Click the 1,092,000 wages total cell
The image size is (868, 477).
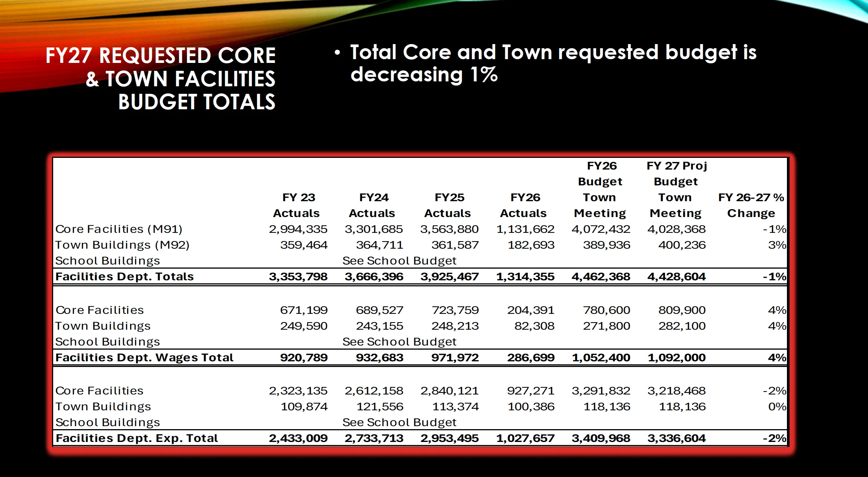[676, 358]
